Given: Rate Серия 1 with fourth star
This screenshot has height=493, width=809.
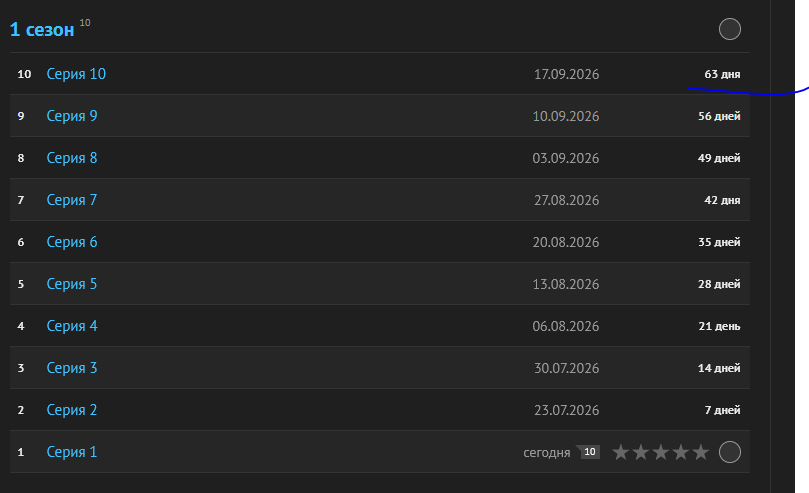Looking at the screenshot, I should pos(681,452).
